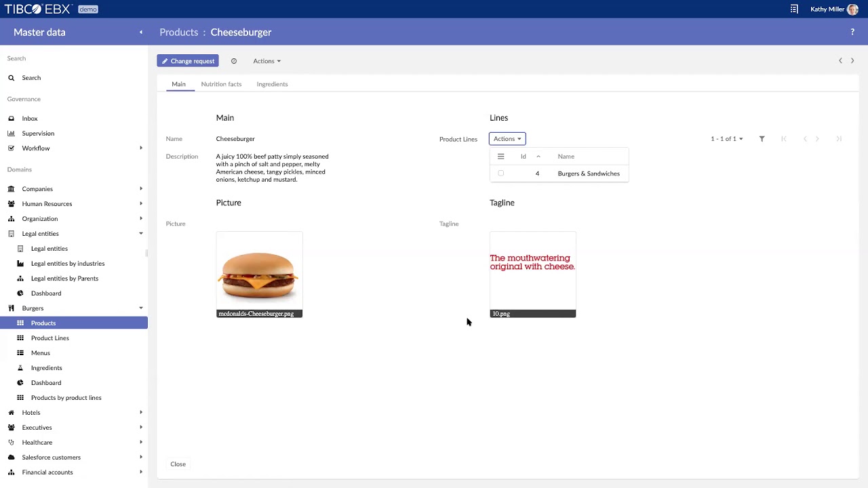
Task: Click the Executives group icon
Action: [11, 428]
